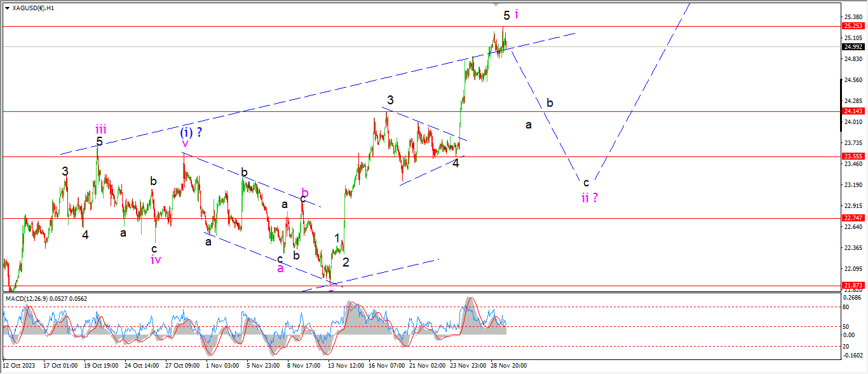Select the 23.555 price level marker
The width and height of the screenshot is (868, 374).
click(x=852, y=156)
